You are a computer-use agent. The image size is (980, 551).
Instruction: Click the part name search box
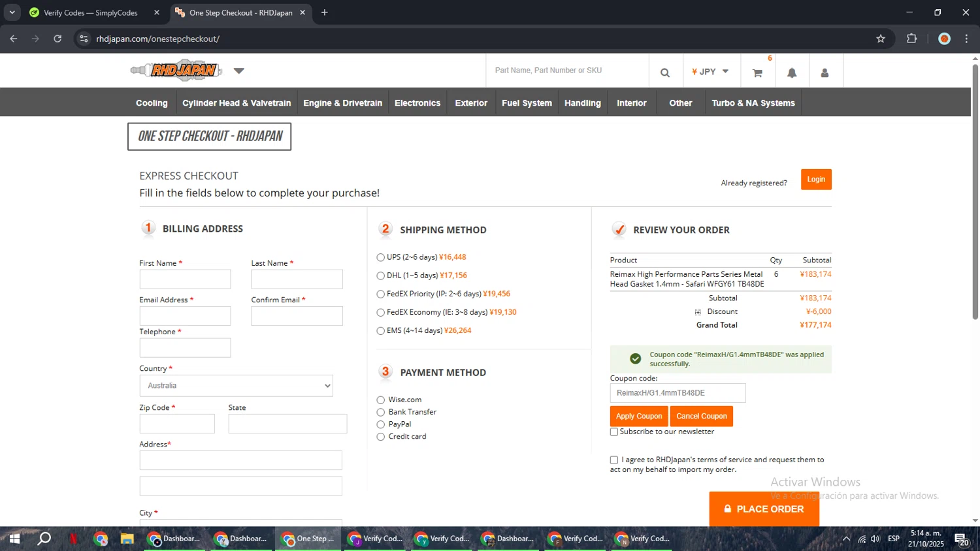click(567, 71)
